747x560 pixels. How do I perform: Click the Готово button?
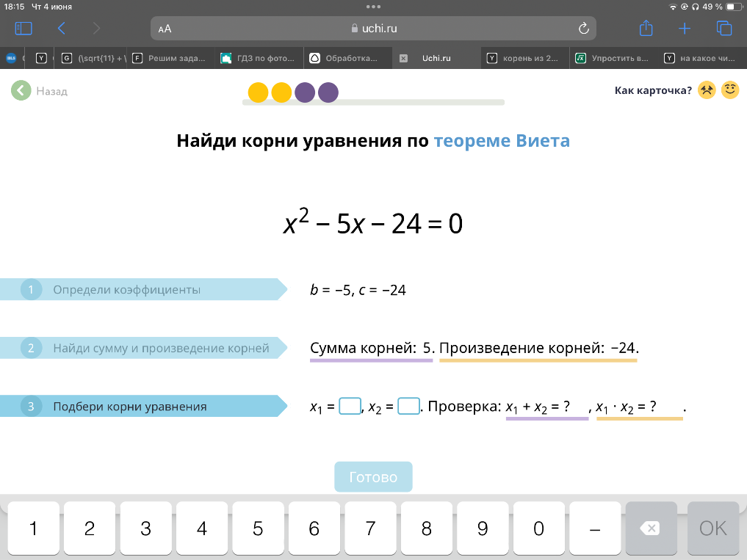[x=373, y=476]
